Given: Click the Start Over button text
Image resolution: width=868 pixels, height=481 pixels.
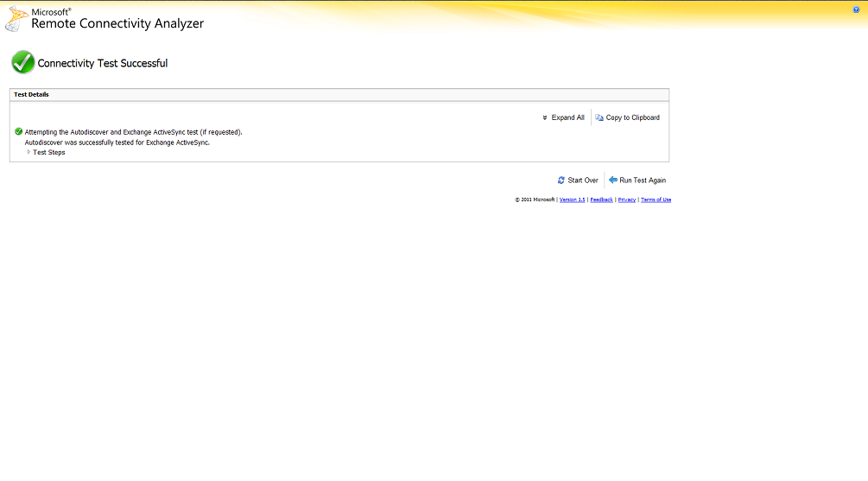Looking at the screenshot, I should tap(583, 180).
